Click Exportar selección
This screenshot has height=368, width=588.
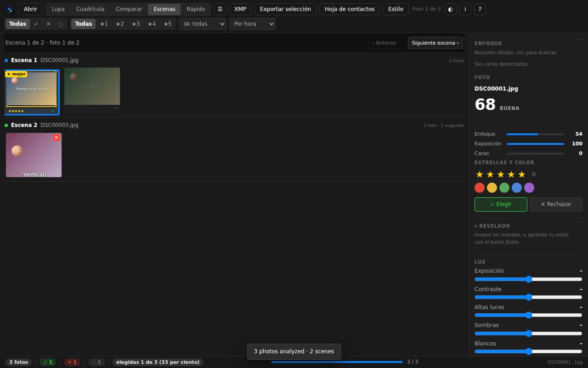pyautogui.click(x=285, y=9)
